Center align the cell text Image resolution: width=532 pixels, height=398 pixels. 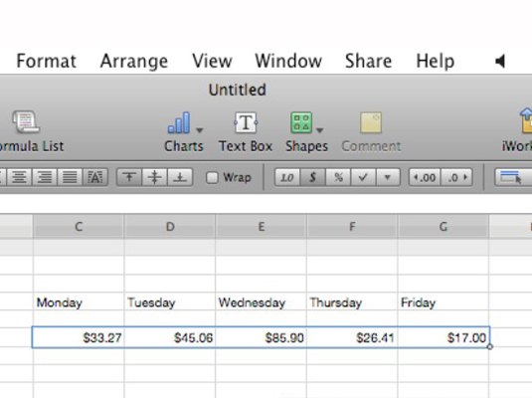(19, 177)
